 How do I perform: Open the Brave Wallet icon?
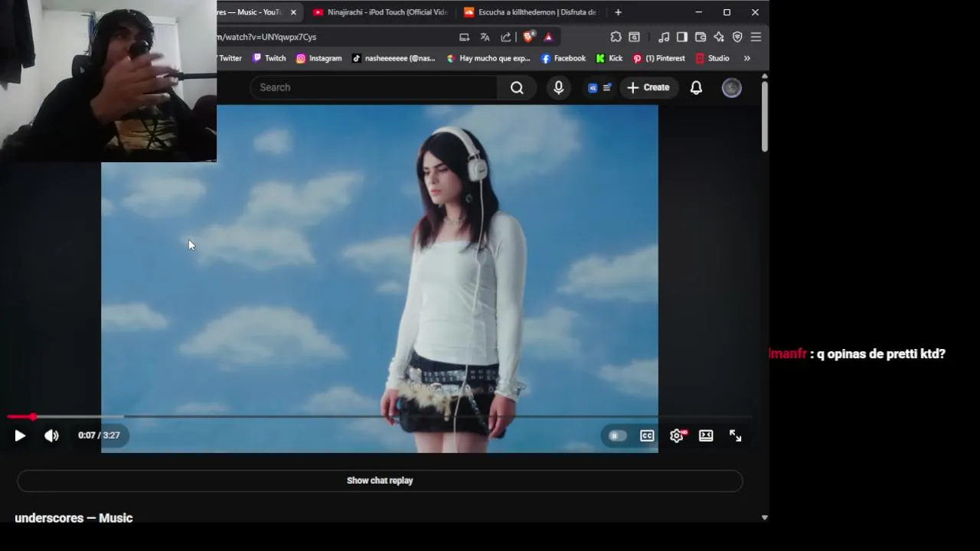click(700, 37)
